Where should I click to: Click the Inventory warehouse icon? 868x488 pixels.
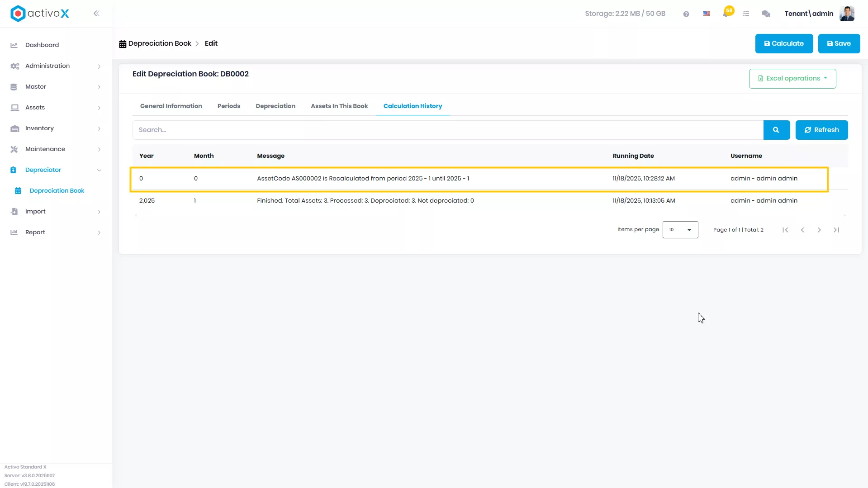tap(14, 128)
